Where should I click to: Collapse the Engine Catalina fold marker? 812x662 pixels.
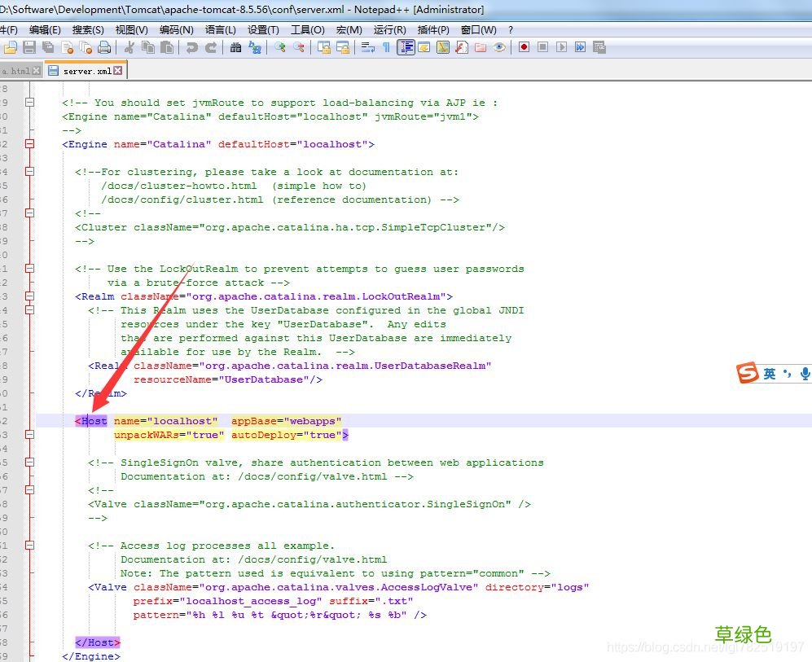30,144
